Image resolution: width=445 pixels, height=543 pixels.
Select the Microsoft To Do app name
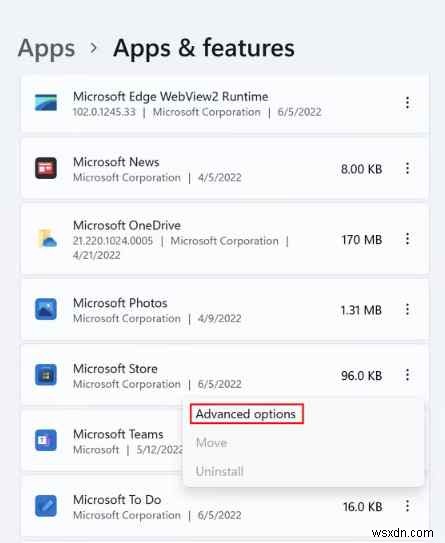click(117, 499)
